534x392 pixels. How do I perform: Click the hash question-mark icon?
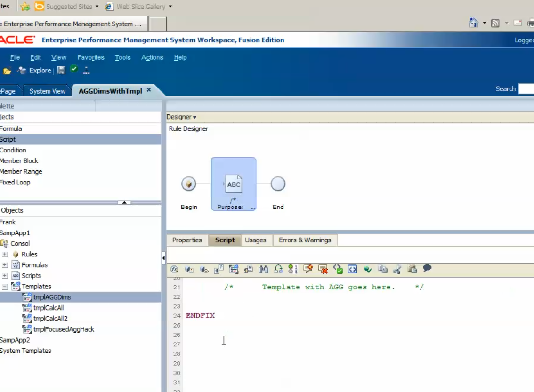click(218, 269)
